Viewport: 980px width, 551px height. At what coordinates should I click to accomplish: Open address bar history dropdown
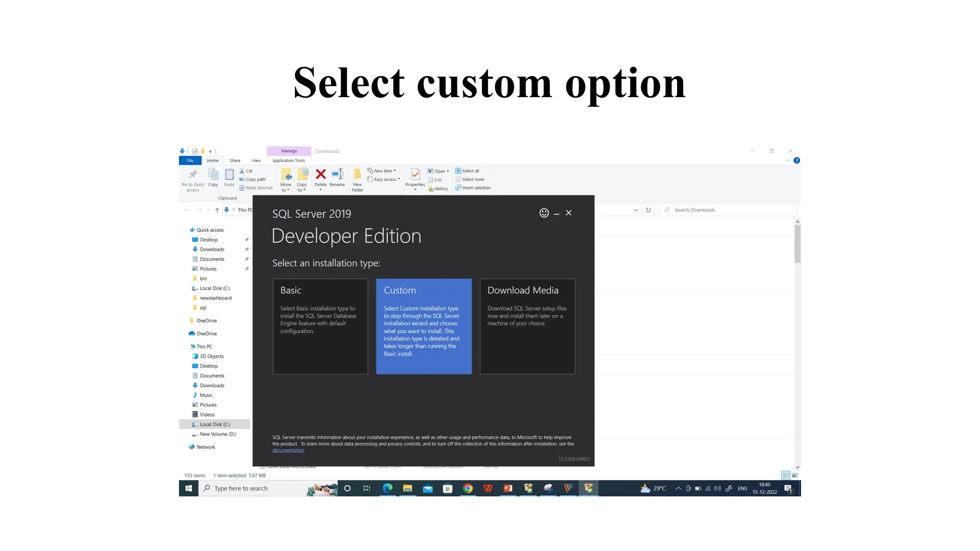(635, 210)
